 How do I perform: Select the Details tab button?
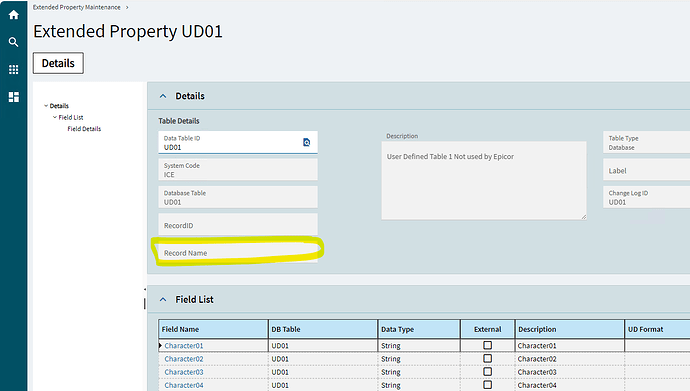58,63
